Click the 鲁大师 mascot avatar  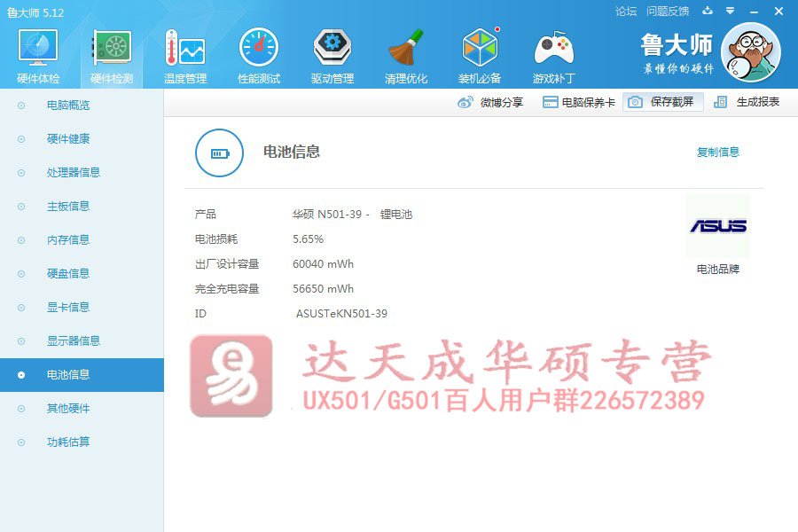point(751,52)
